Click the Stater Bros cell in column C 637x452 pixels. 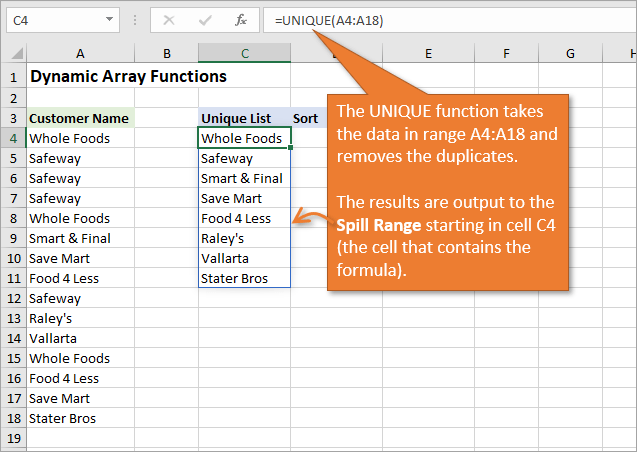pos(244,278)
